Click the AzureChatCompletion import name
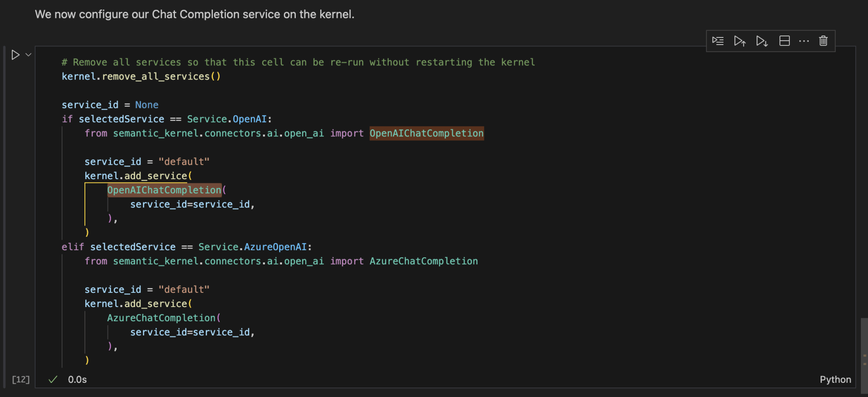Image resolution: width=868 pixels, height=397 pixels. point(423,261)
